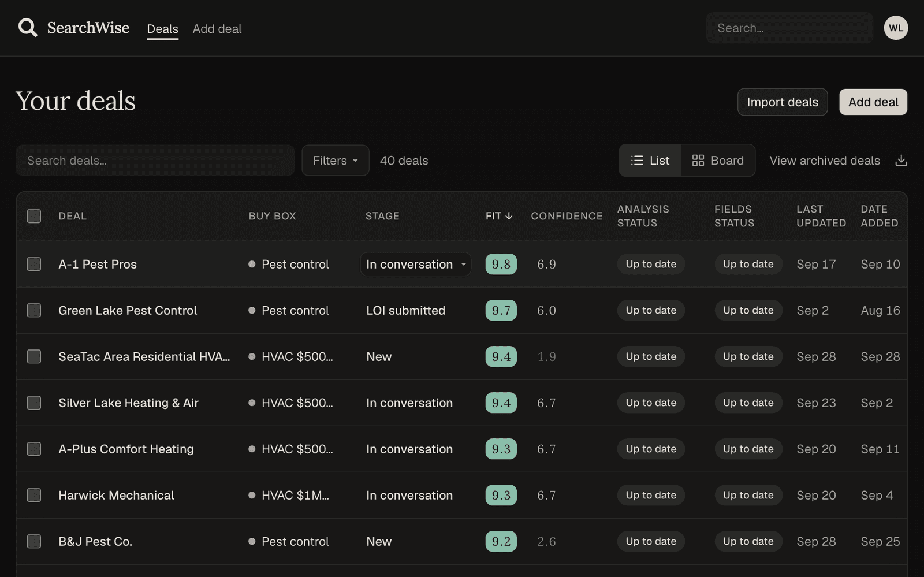Check the A-Plus Comfort Heating checkbox

[34, 449]
